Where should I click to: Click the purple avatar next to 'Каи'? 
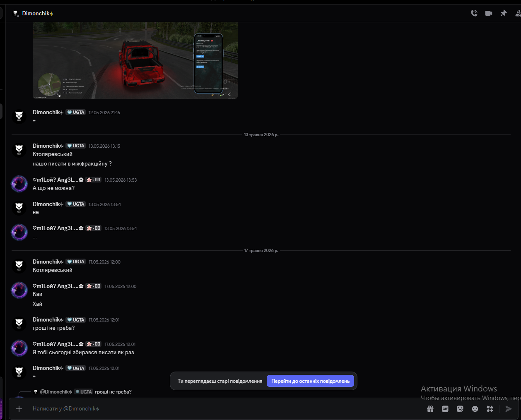(x=19, y=290)
